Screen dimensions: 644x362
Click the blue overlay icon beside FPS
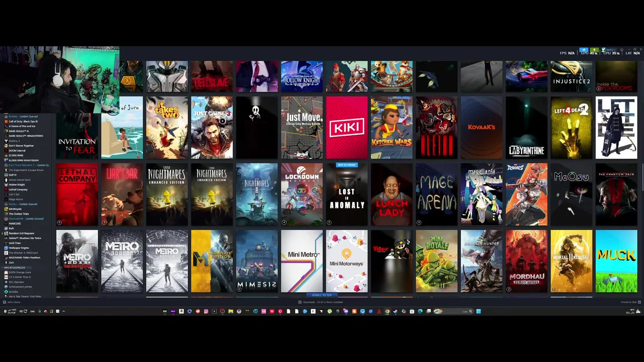pyautogui.click(x=584, y=50)
